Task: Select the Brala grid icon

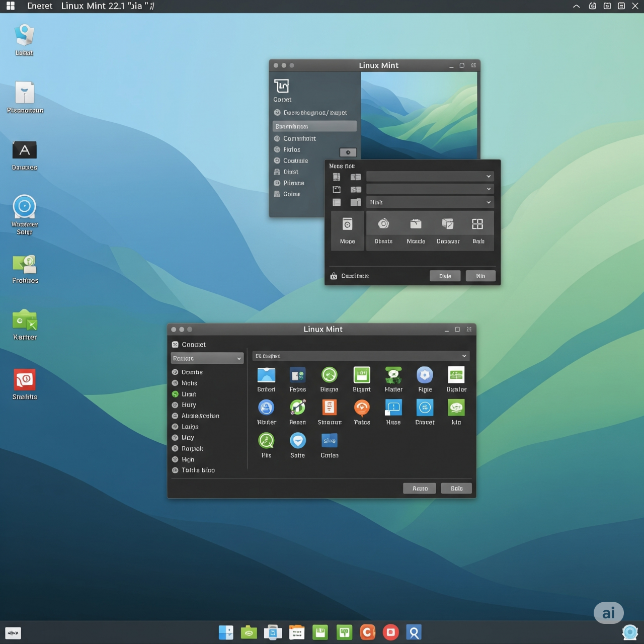Action: [x=477, y=224]
